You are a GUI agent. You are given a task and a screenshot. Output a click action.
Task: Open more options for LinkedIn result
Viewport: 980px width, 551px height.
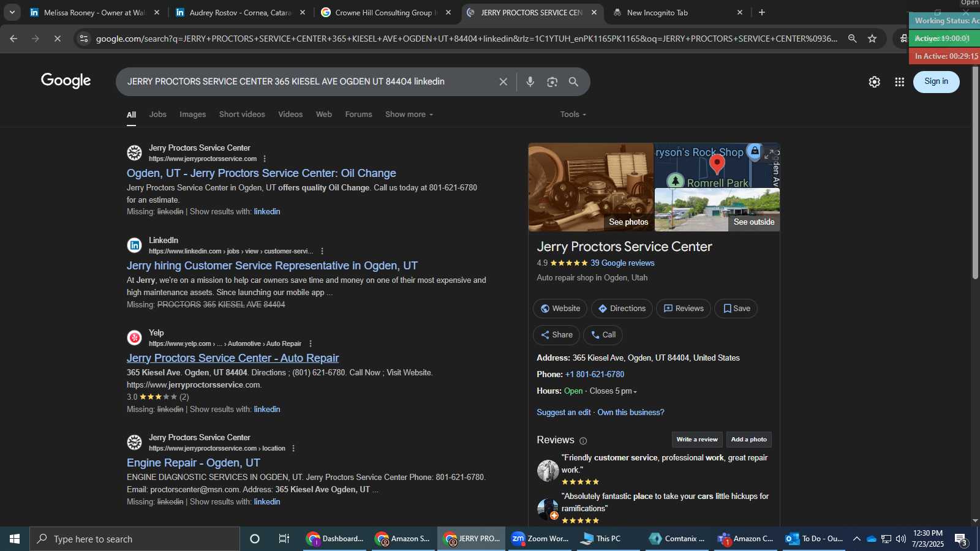point(322,251)
